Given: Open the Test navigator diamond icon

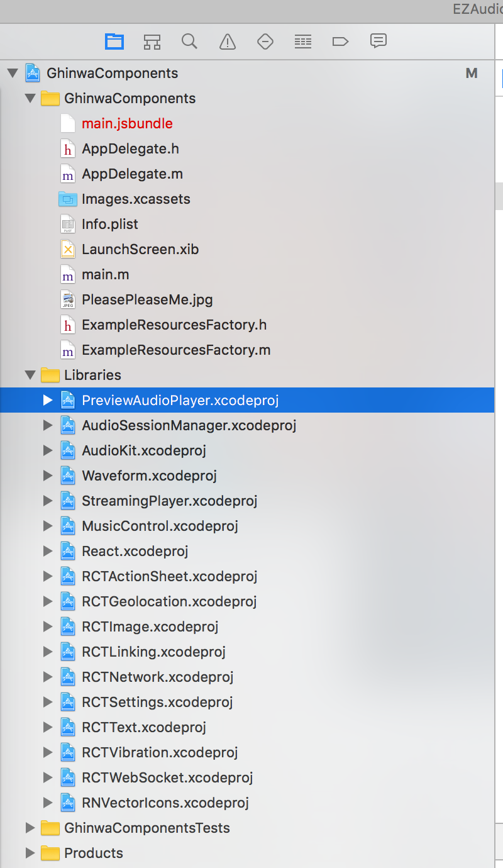Looking at the screenshot, I should tap(265, 42).
